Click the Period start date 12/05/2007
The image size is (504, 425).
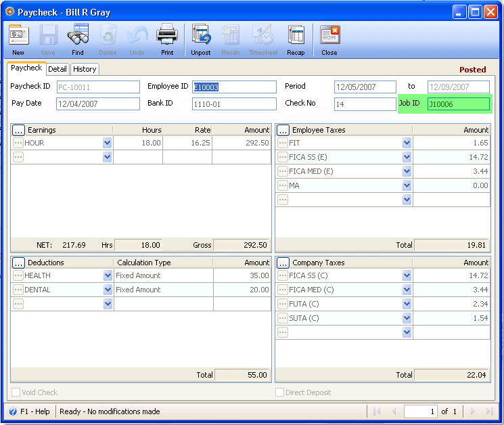click(x=365, y=87)
